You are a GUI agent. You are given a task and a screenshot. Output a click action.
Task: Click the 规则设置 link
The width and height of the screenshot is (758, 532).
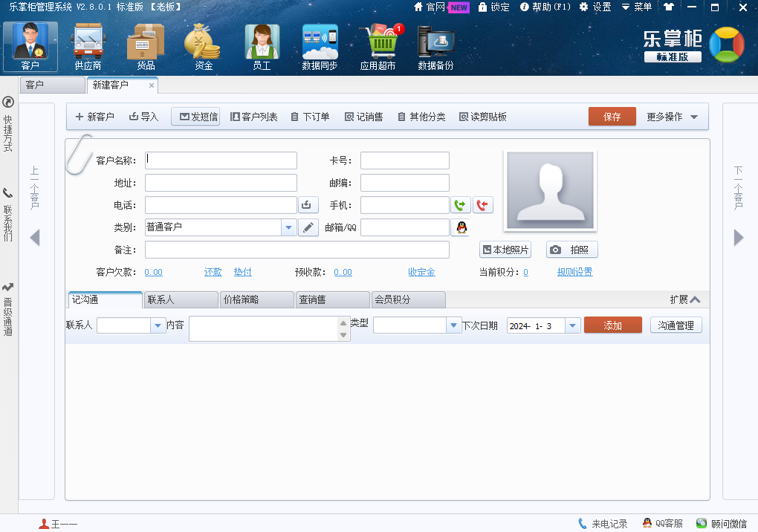pos(575,273)
